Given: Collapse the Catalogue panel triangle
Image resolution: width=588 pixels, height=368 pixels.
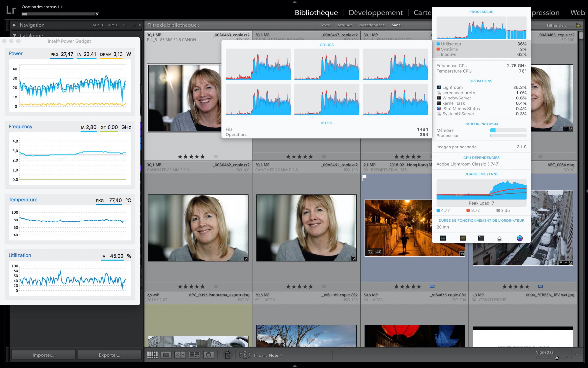Looking at the screenshot, I should [14, 36].
